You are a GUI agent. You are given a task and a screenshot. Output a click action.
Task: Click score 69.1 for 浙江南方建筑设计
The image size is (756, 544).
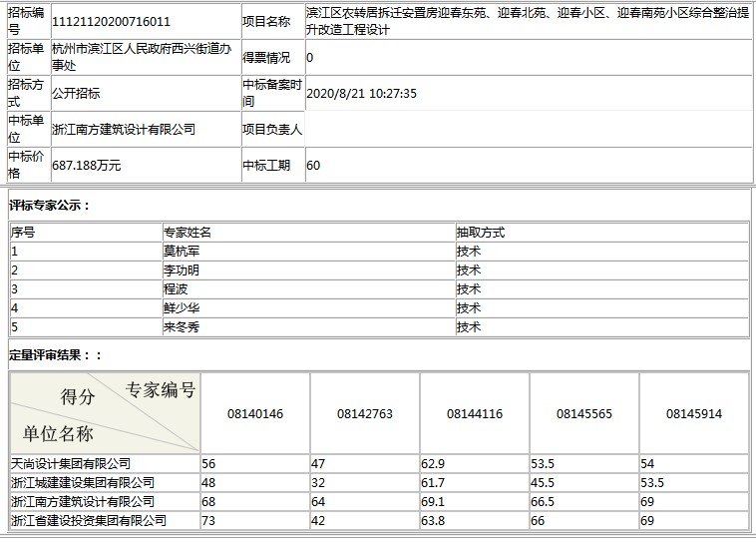pos(433,501)
